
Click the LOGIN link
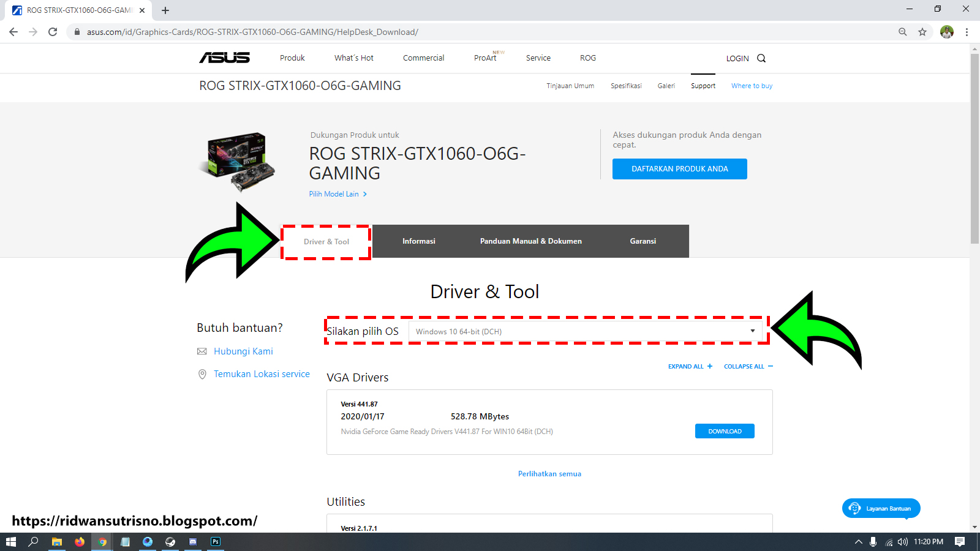pos(737,59)
